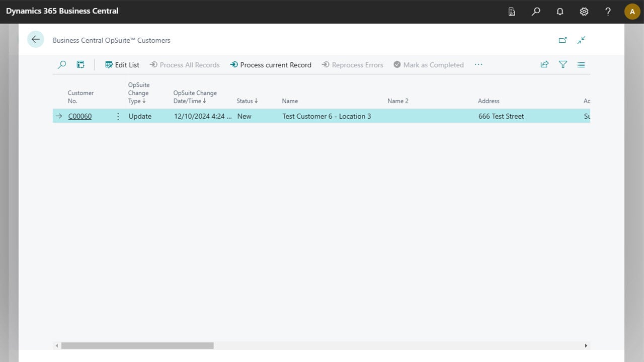Click Reprocess Errors
This screenshot has width=644, height=362.
click(x=352, y=65)
